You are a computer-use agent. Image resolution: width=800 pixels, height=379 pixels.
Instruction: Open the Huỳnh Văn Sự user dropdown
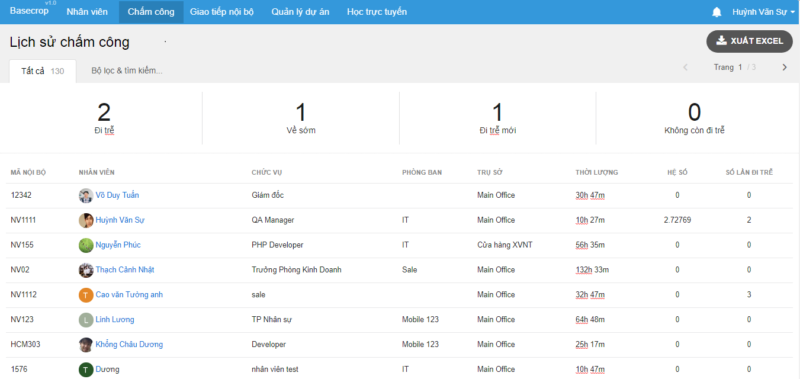click(x=763, y=12)
